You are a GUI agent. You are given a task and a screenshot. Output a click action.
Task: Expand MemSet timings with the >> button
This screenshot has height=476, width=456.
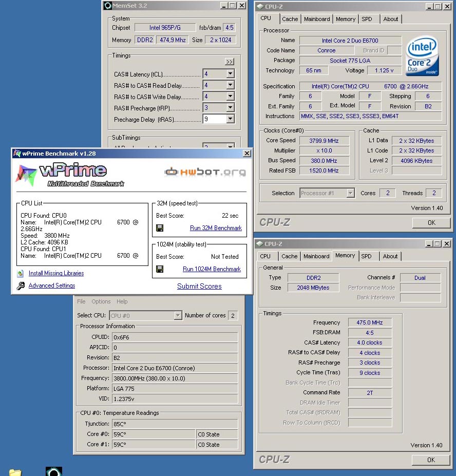pos(230,62)
